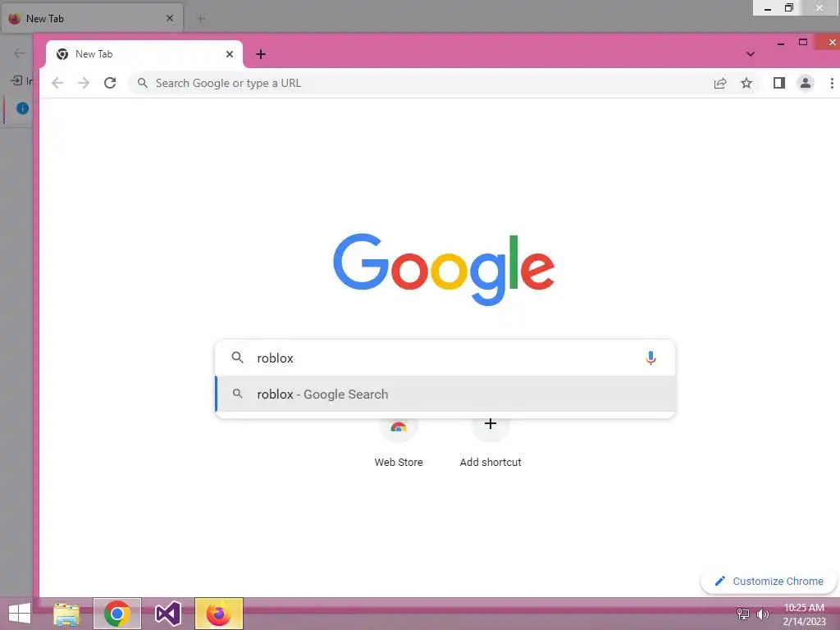
Task: Click Chrome forward navigation arrow
Action: [x=84, y=83]
